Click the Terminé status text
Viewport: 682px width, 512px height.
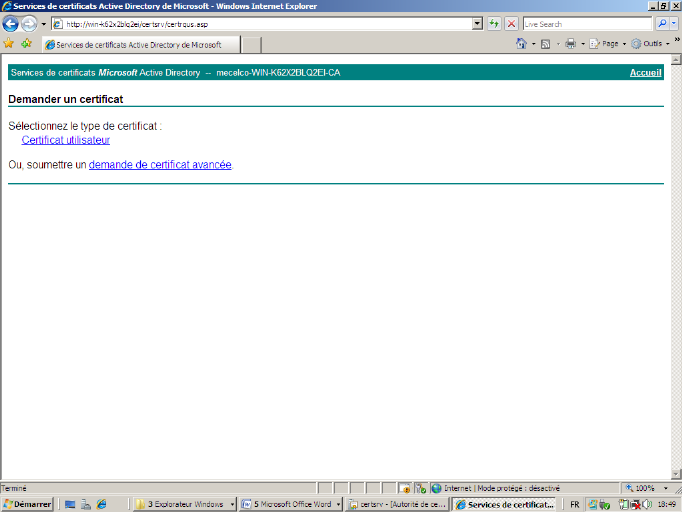(14, 489)
